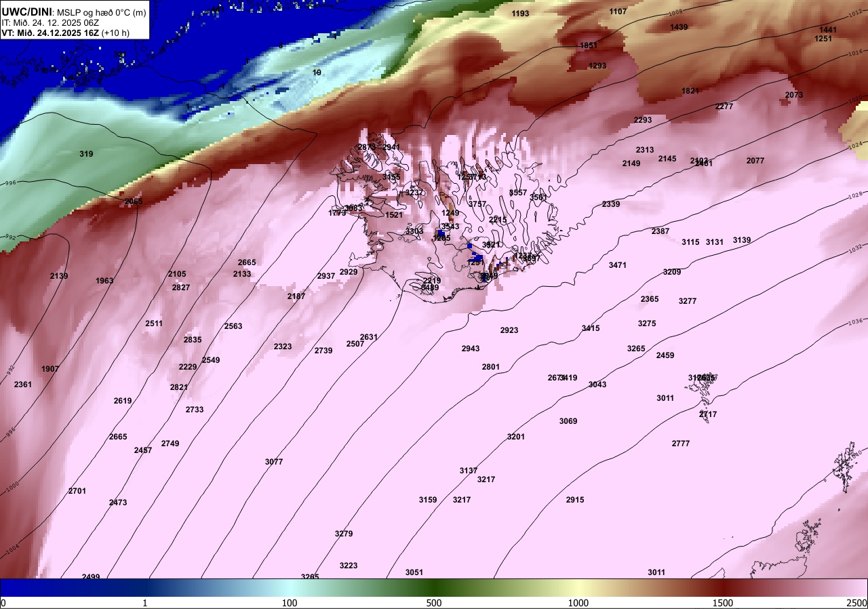
Task: Select the 2563 height value
Action: pos(233,326)
